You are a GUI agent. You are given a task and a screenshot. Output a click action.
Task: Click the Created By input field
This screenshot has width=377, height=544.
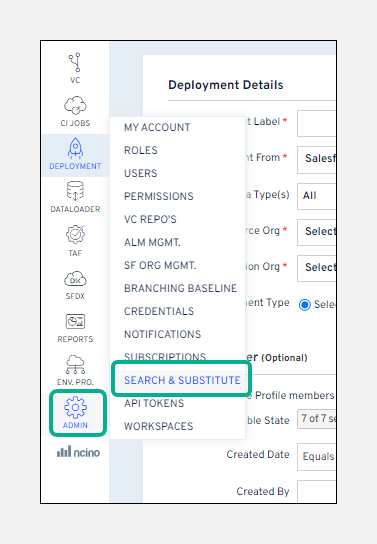click(316, 491)
